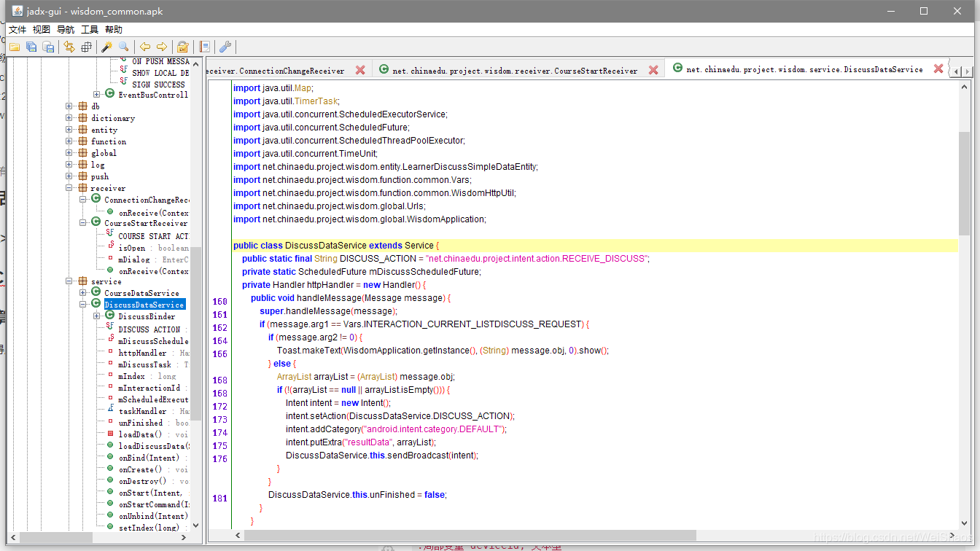The width and height of the screenshot is (980, 551).
Task: Expand the dictionary package node
Action: 69,118
